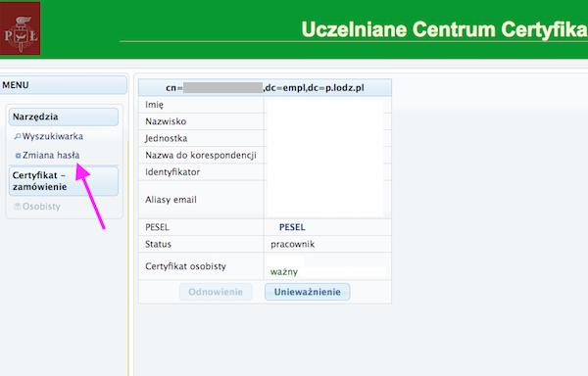The width and height of the screenshot is (588, 376).
Task: Click the Status row label
Action: click(x=158, y=244)
